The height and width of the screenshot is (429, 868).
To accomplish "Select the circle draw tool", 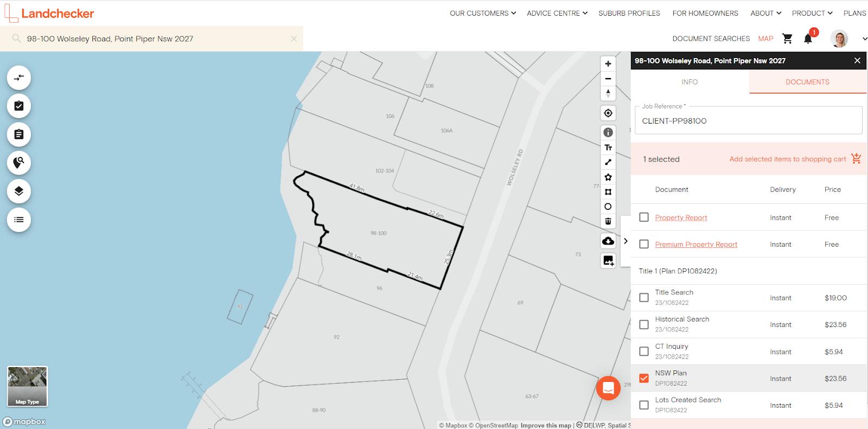I will pos(608,206).
